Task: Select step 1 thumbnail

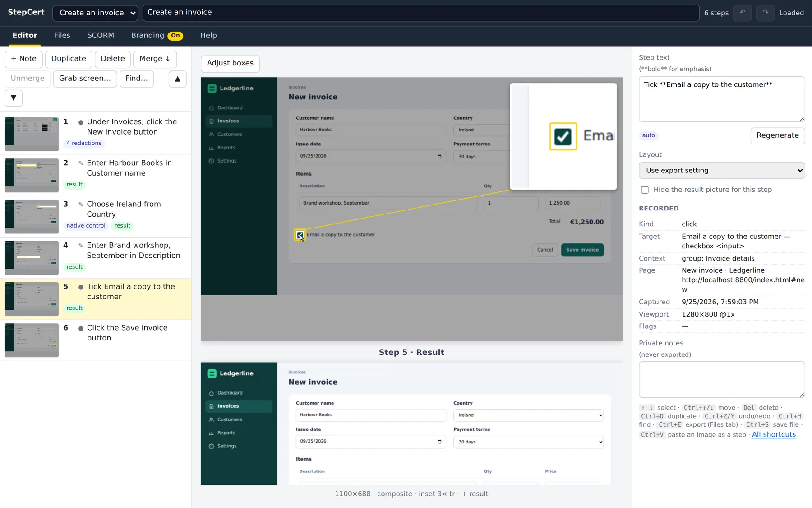Action: coord(32,134)
